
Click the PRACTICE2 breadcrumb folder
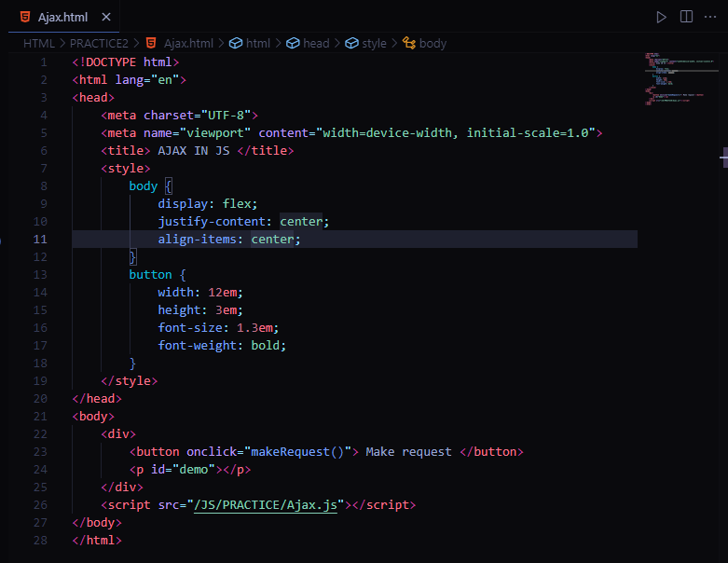pos(99,43)
